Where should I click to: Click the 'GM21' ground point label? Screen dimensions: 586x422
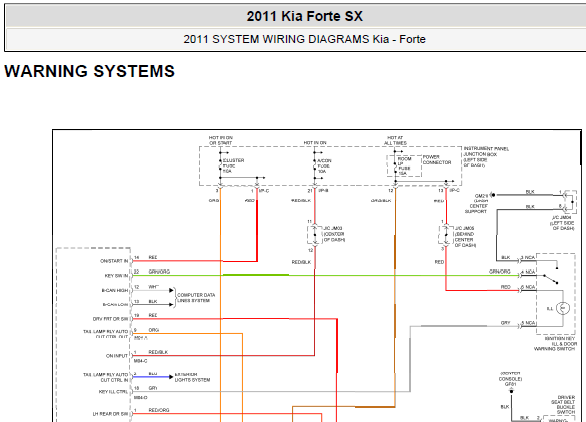tap(481, 195)
